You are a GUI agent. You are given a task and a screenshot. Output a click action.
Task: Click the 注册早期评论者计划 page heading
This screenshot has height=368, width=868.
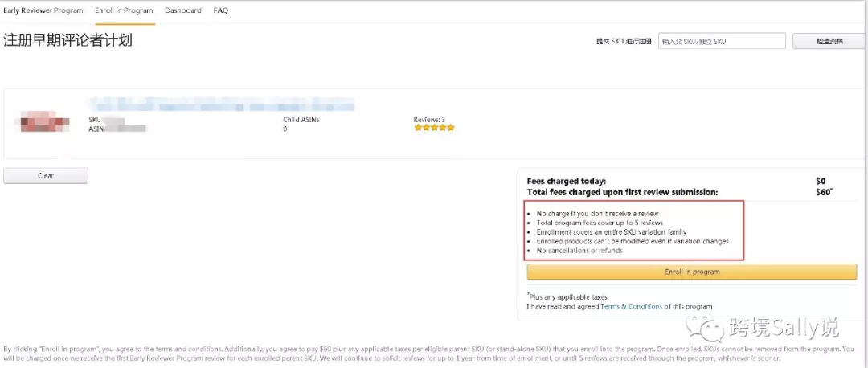point(68,40)
